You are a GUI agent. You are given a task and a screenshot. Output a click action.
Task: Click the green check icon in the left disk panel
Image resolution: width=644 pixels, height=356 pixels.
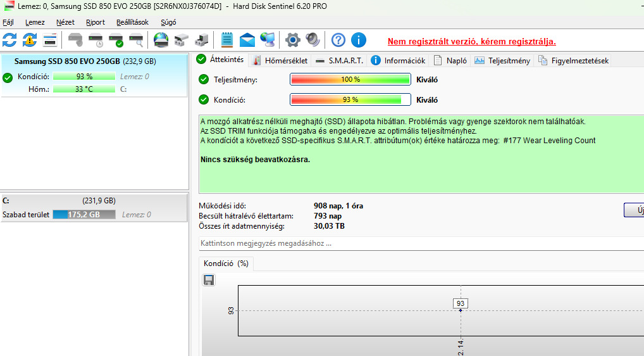pyautogui.click(x=8, y=77)
